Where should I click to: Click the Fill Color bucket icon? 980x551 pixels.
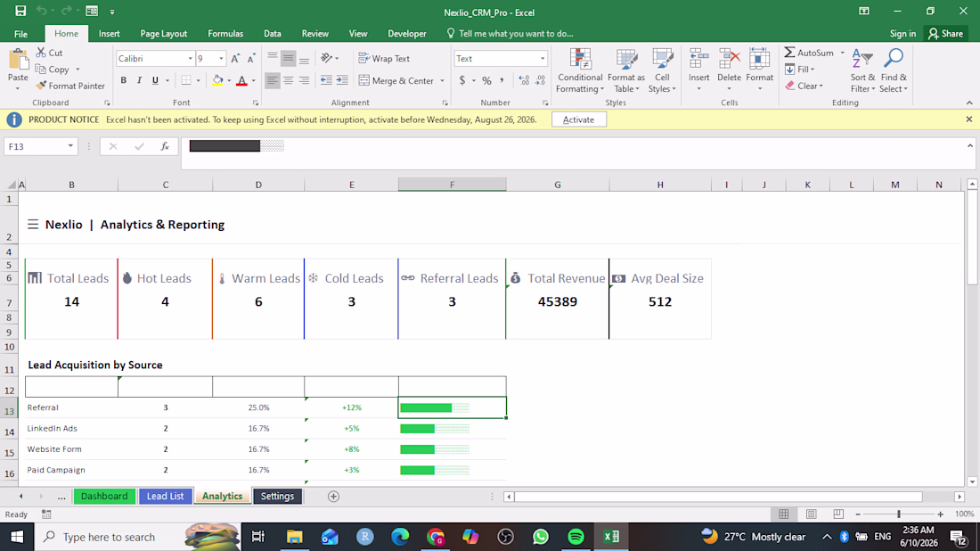[x=217, y=80]
